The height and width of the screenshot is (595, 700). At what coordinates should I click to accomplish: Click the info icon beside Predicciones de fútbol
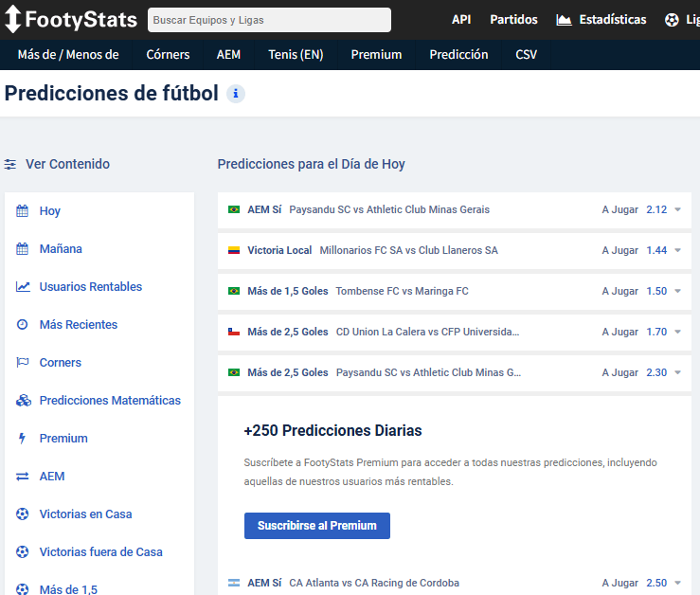(236, 94)
